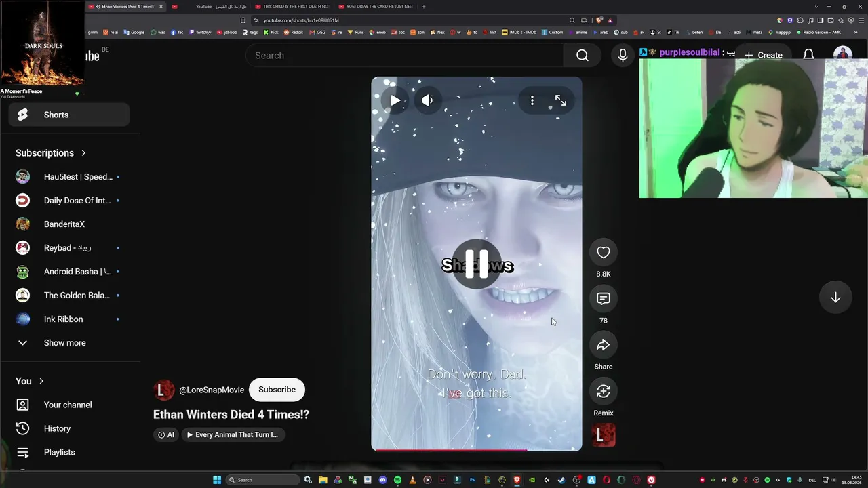The height and width of the screenshot is (488, 868).
Task: Play the Short using the play button
Action: pyautogui.click(x=395, y=100)
